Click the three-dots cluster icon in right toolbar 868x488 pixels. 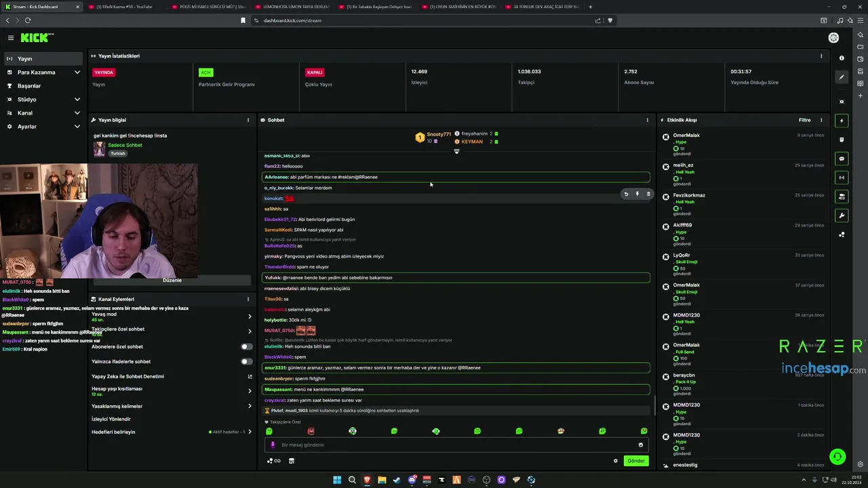842,235
